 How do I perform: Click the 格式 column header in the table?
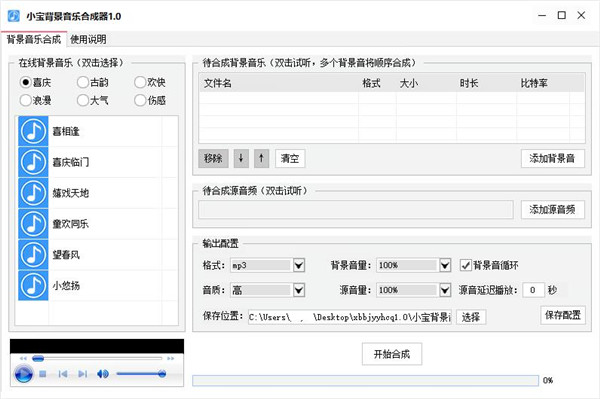coord(377,83)
